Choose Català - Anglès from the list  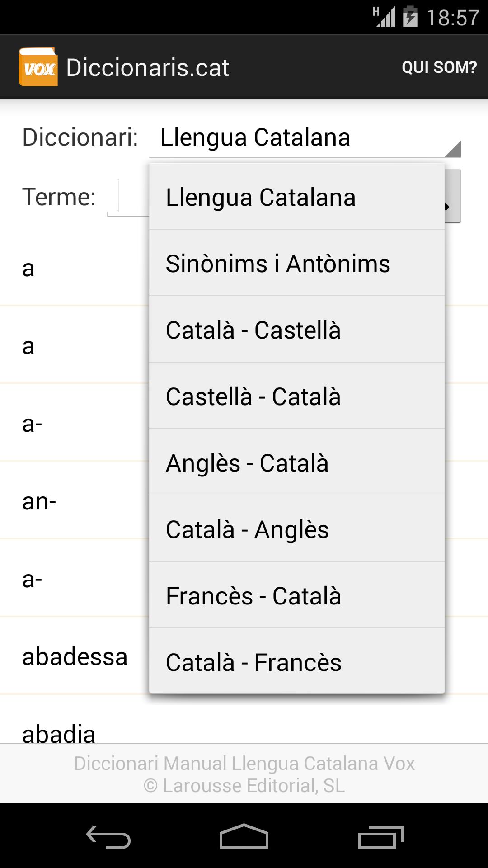coord(296,529)
